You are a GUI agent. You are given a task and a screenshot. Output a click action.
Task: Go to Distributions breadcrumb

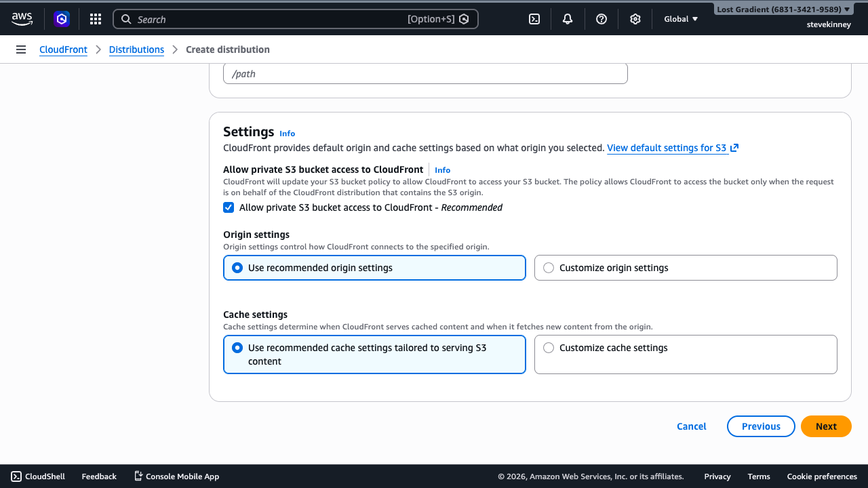[x=136, y=49]
